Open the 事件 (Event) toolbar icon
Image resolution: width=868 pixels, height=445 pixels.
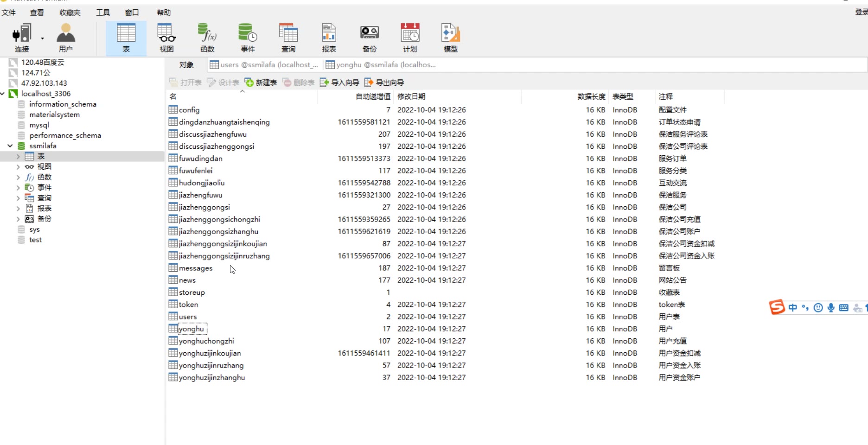pos(248,38)
